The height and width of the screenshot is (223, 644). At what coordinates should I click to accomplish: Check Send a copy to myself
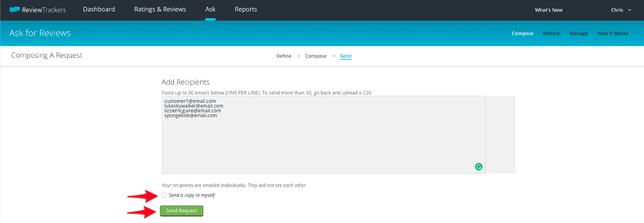click(x=164, y=195)
